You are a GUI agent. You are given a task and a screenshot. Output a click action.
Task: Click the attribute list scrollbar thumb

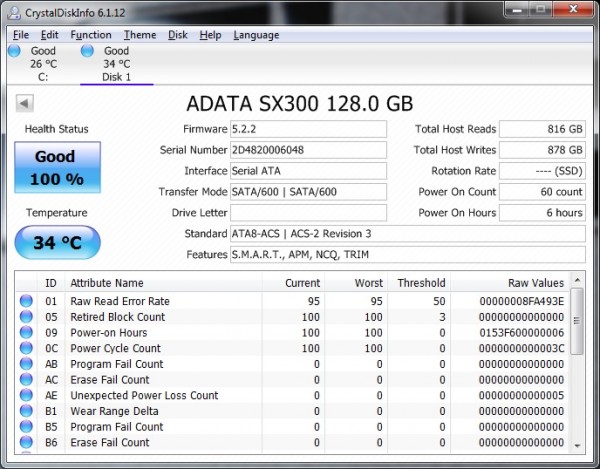[x=577, y=321]
